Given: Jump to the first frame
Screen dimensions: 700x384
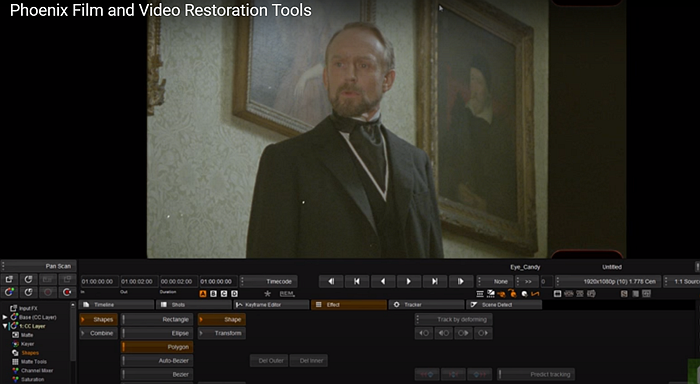Looking at the screenshot, I should coord(357,281).
